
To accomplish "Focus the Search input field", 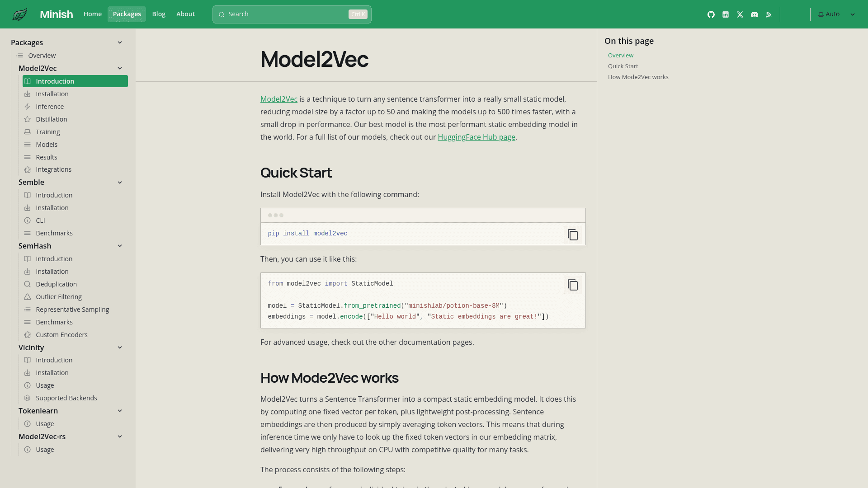I will (x=292, y=14).
